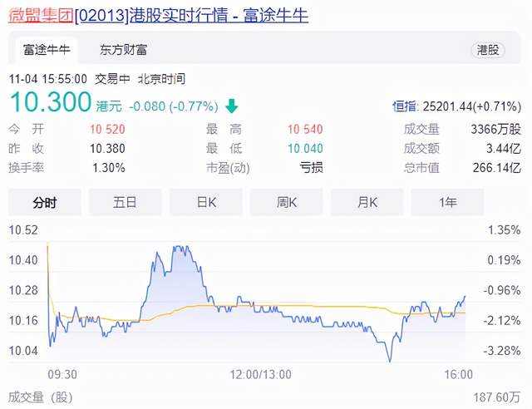Click the 恒指 25201.44(+0.71%) index text
532x409 pixels.
(x=456, y=106)
